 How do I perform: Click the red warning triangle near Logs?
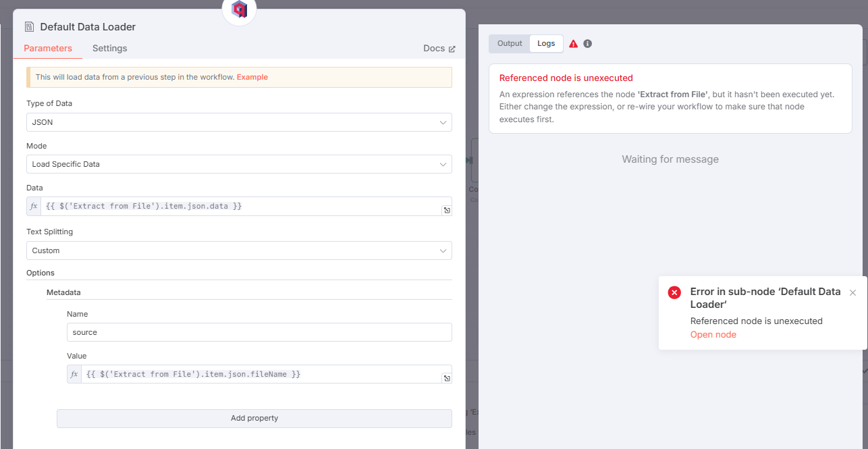(572, 43)
